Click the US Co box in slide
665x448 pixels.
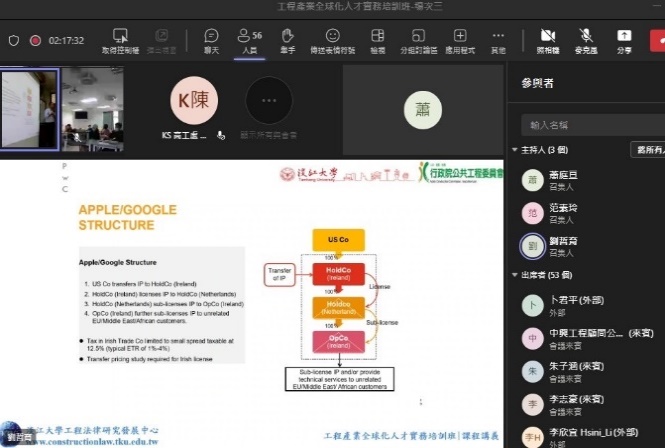pyautogui.click(x=338, y=240)
